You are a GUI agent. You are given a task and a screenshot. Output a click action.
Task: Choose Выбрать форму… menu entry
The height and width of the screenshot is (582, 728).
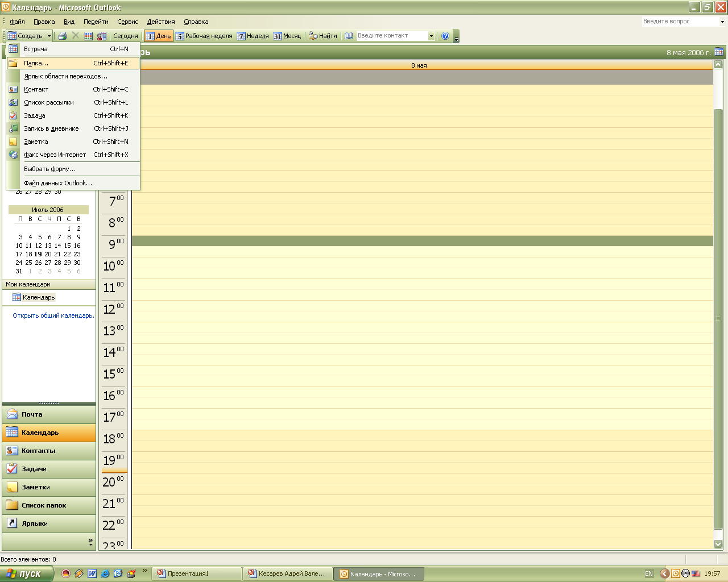tap(73, 169)
